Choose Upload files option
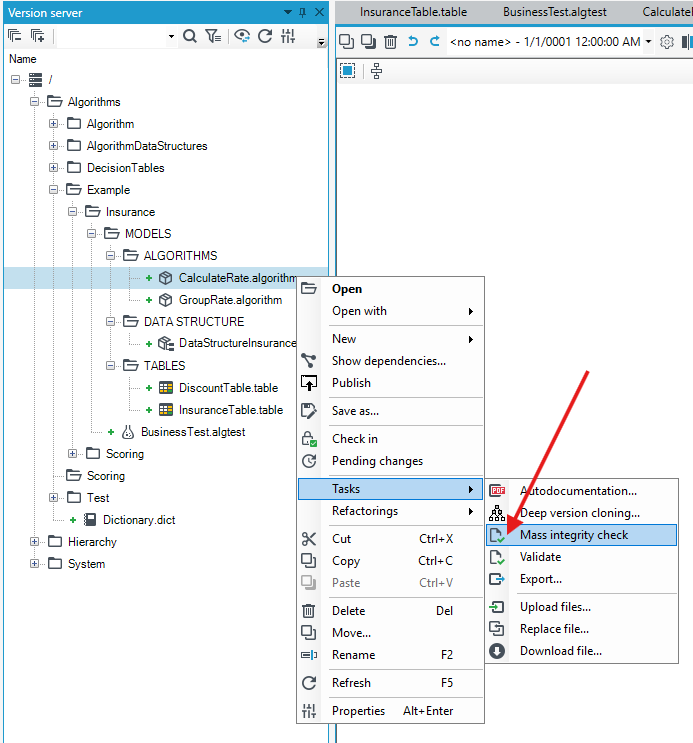The width and height of the screenshot is (693, 743). pyautogui.click(x=582, y=607)
